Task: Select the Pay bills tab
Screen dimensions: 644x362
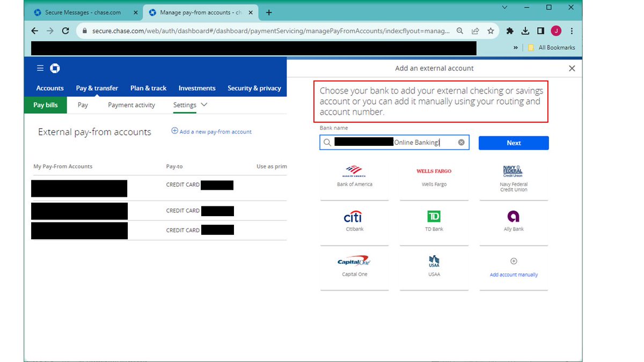Action: pos(46,105)
